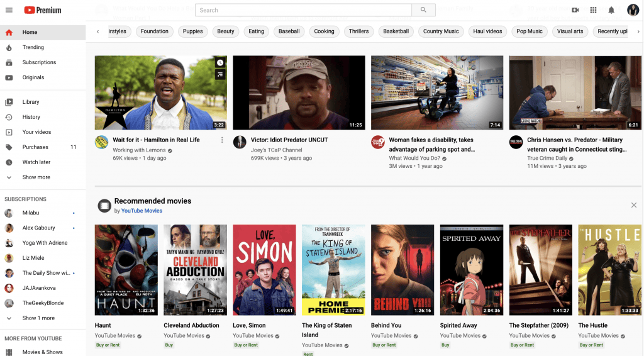
Task: Open Liz Miele subscription channel
Action: point(43,258)
